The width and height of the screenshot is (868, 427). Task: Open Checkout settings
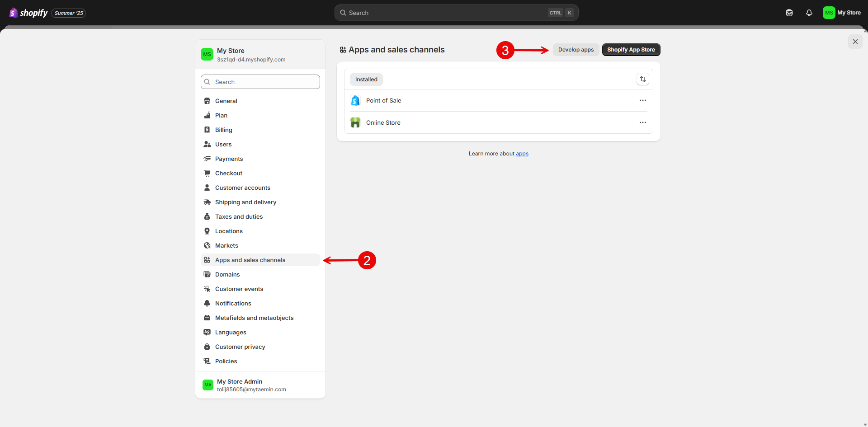pos(260,173)
